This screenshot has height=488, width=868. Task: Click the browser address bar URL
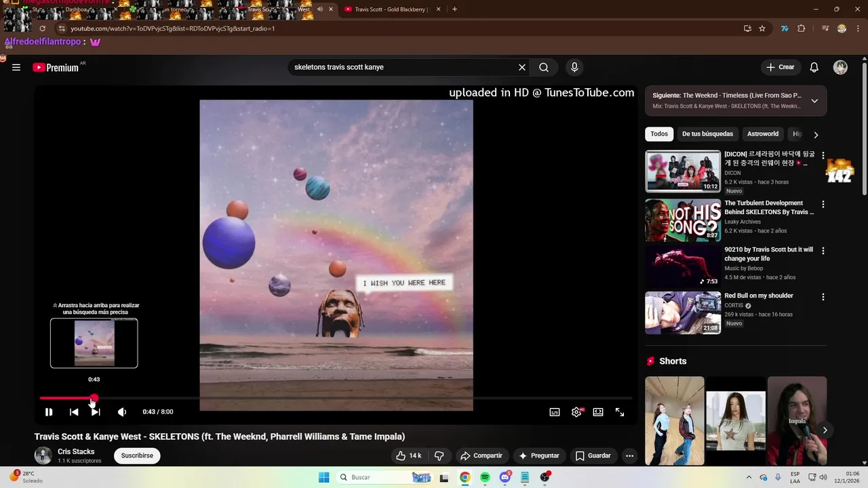(173, 28)
